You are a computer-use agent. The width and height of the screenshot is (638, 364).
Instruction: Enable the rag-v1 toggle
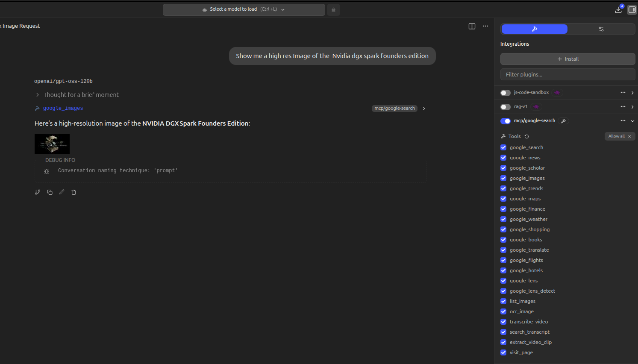[506, 107]
